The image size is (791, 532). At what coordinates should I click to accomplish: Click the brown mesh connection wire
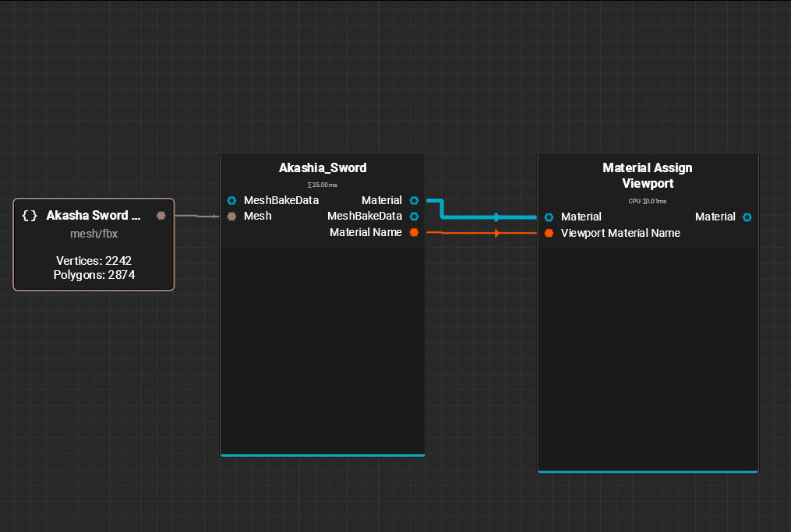pyautogui.click(x=196, y=216)
